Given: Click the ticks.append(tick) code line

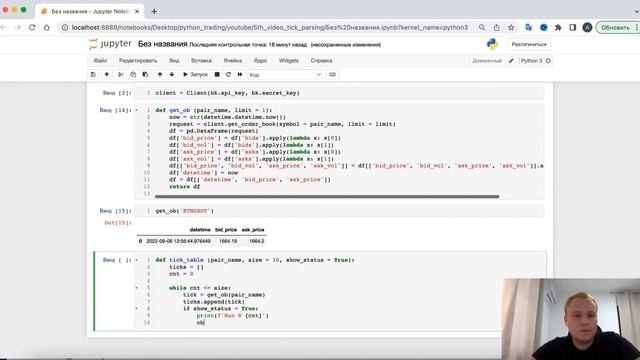Looking at the screenshot, I should pyautogui.click(x=214, y=302).
